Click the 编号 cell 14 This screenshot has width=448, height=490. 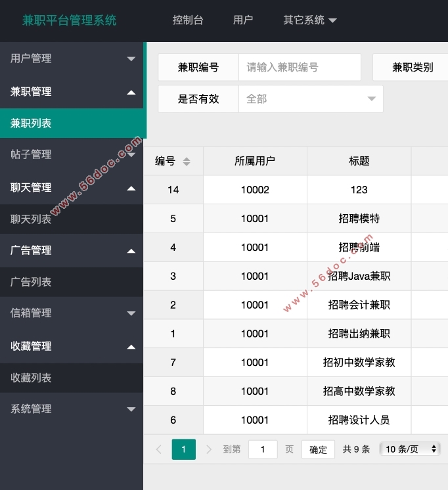[173, 190]
